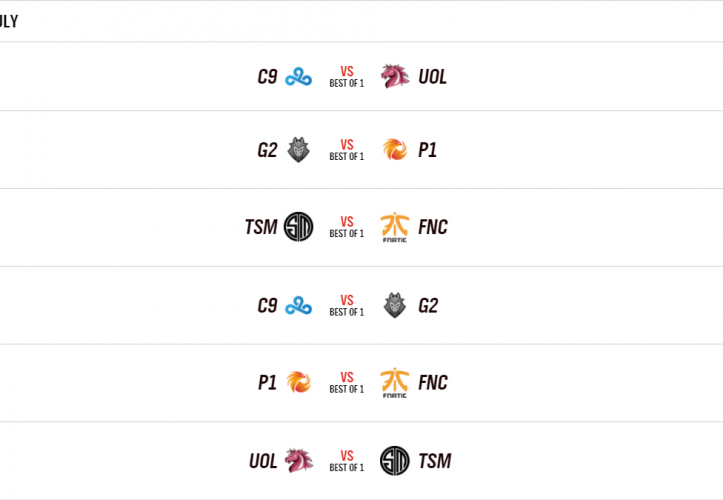
Task: Click P1 team name in G2 vs P1 match
Action: click(x=428, y=150)
